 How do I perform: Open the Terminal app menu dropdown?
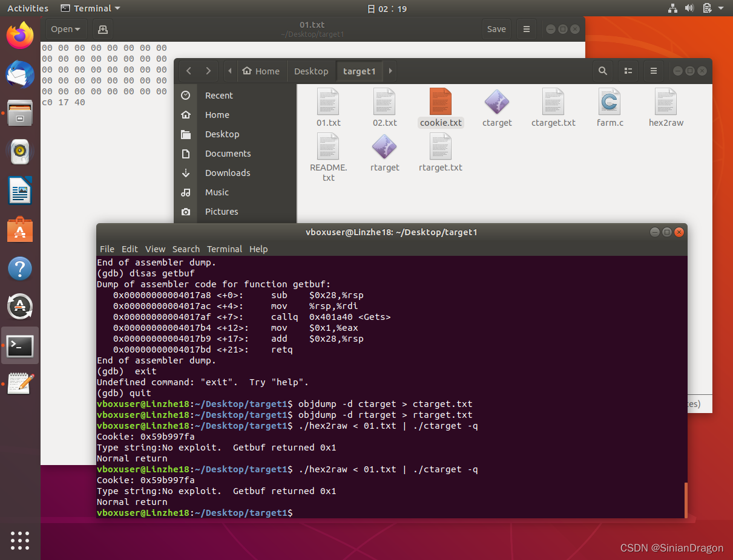[x=91, y=8]
